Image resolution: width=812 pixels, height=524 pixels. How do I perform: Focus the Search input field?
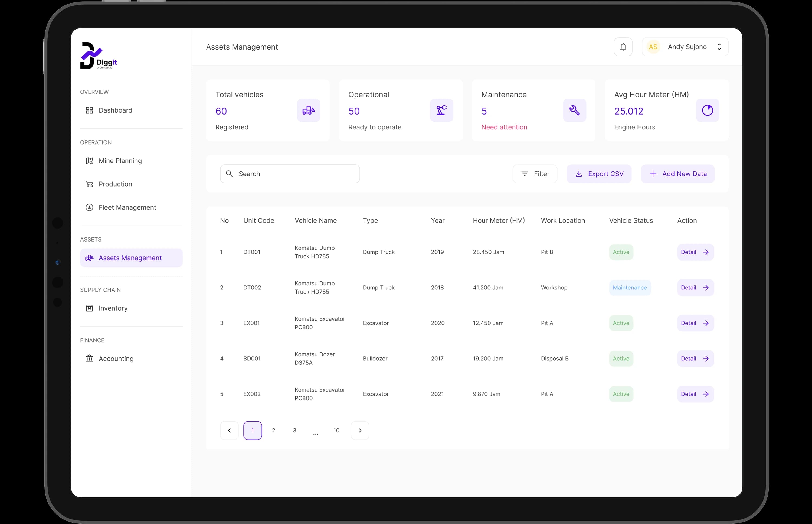point(290,174)
